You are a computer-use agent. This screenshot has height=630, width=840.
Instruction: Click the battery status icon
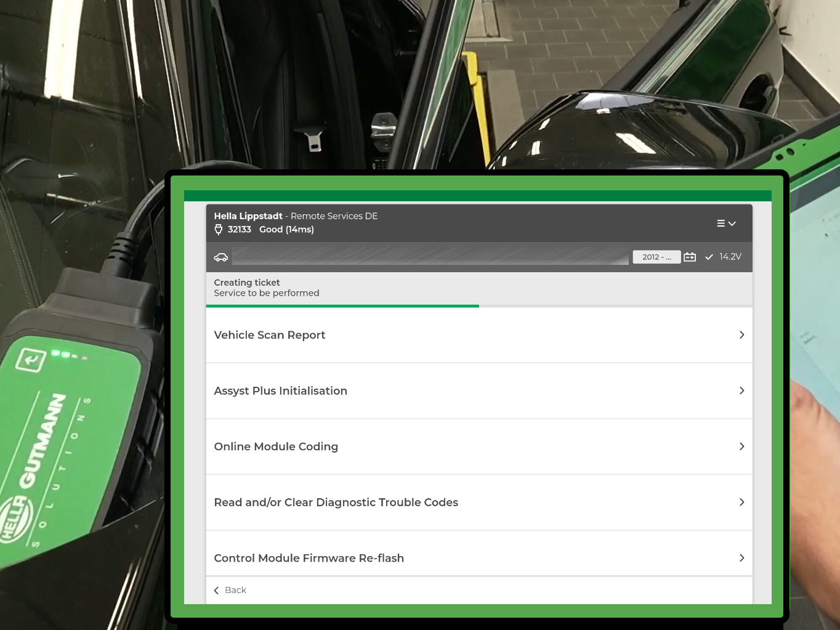[x=690, y=257]
